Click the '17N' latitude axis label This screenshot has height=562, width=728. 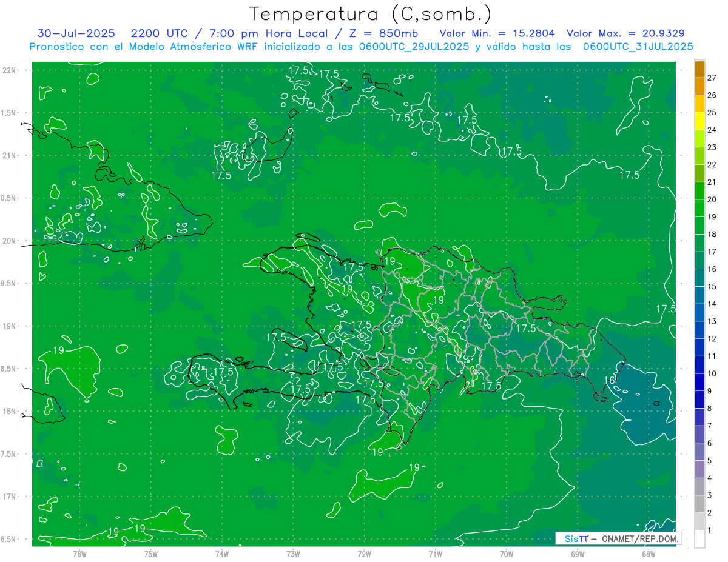tap(10, 497)
